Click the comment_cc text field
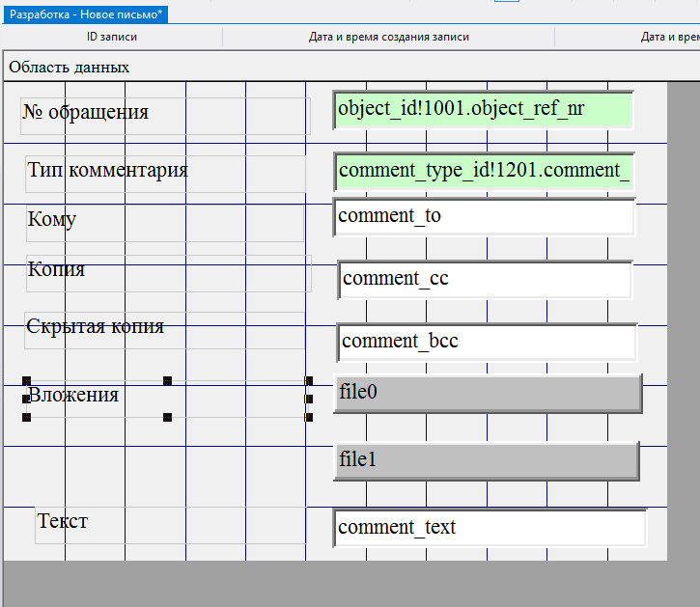 pos(485,280)
